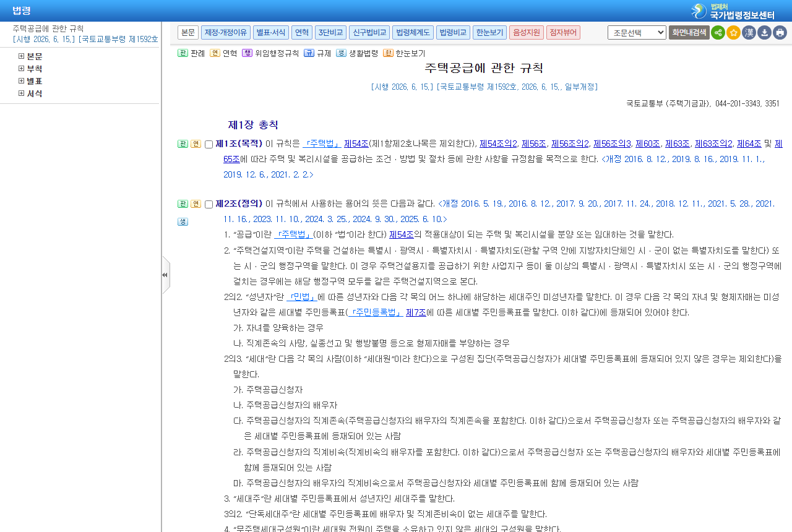Image resolution: width=792 pixels, height=532 pixels.
Task: Check the box for 제2조(정의)
Action: [x=209, y=204]
